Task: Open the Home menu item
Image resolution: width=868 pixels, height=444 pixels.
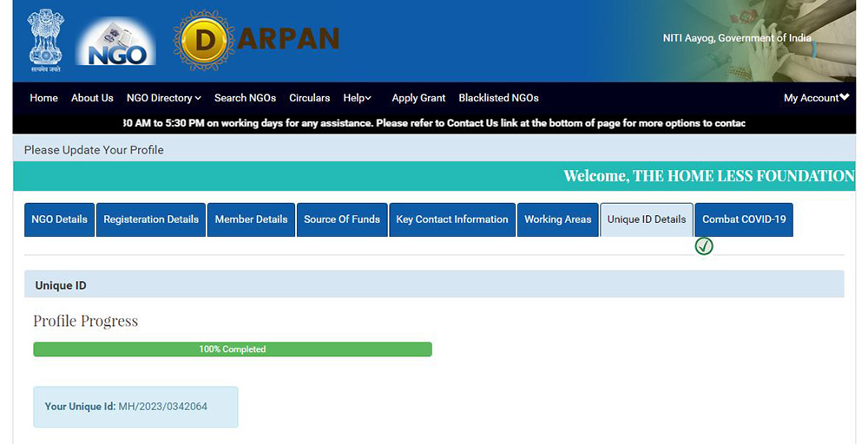Action: click(43, 98)
